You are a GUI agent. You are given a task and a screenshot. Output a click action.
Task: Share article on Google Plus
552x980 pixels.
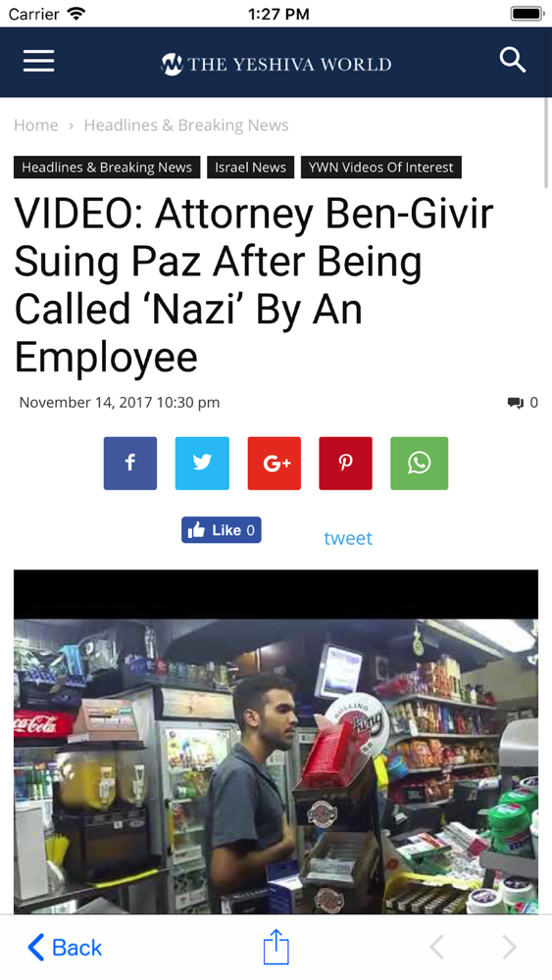[274, 464]
